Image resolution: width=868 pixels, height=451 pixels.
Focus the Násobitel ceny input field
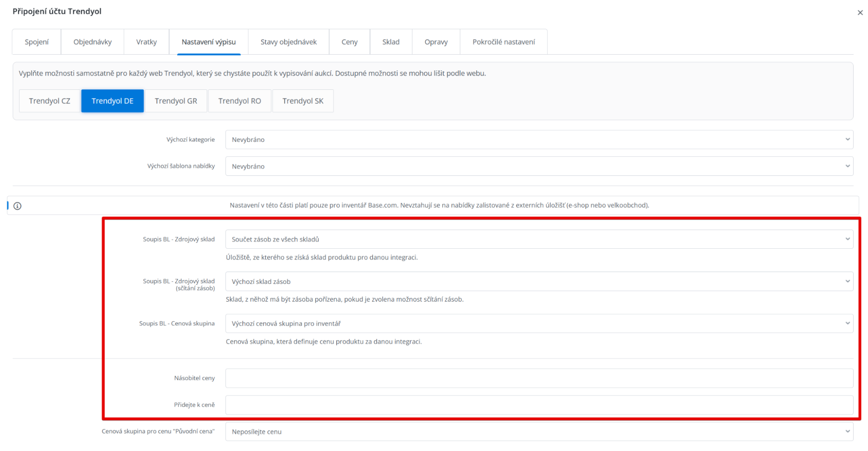[x=539, y=378]
